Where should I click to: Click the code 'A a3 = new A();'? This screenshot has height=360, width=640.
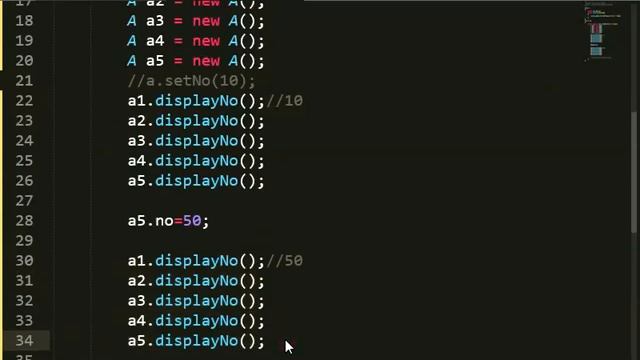196,20
